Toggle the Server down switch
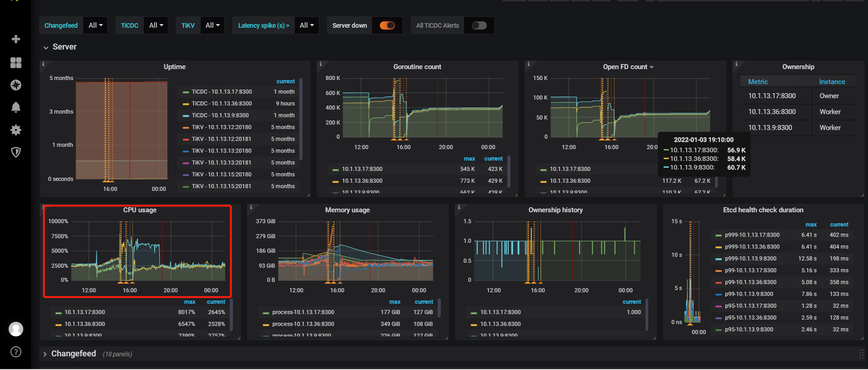868x370 pixels. pyautogui.click(x=387, y=25)
